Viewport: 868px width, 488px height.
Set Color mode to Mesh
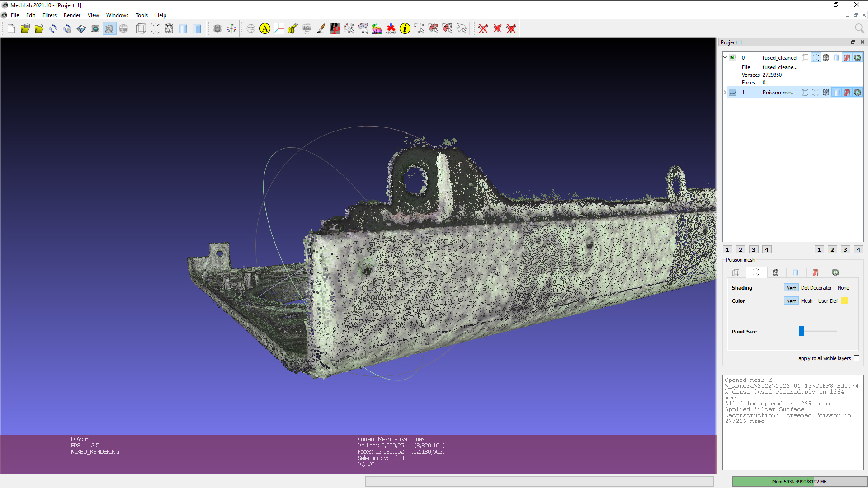(807, 301)
